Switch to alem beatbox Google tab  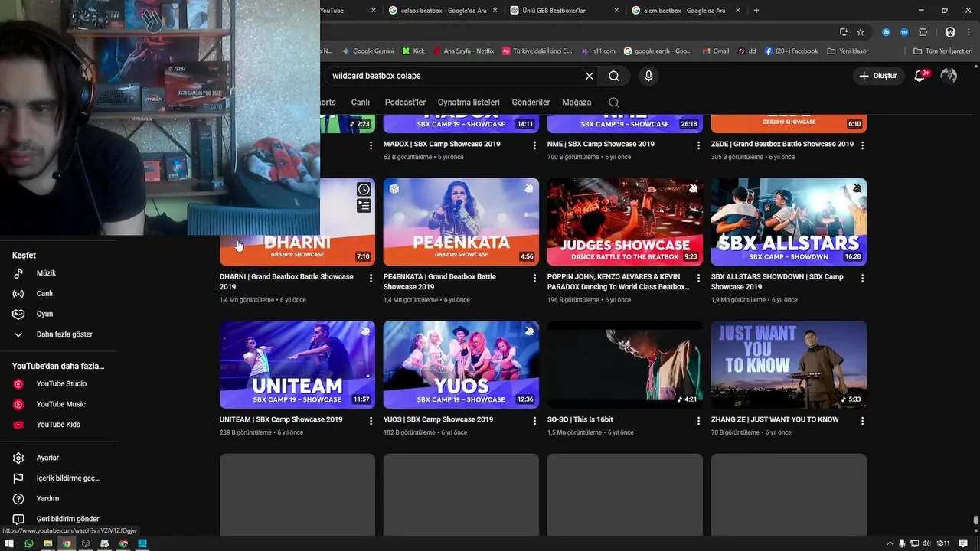click(x=686, y=11)
